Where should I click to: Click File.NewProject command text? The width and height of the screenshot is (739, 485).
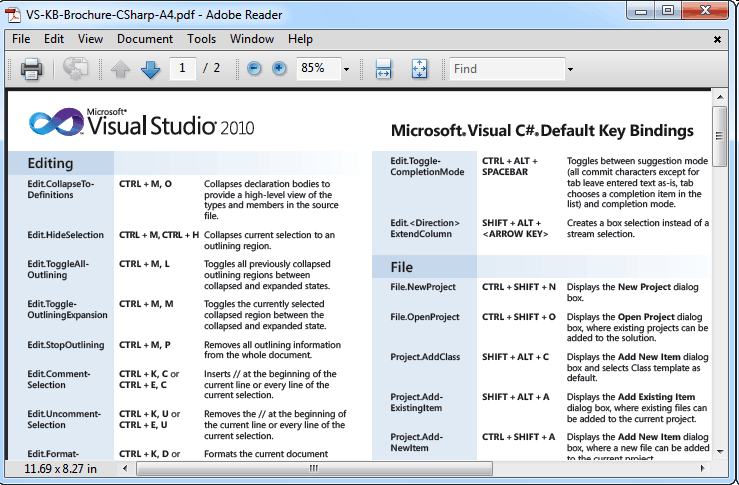click(x=423, y=287)
